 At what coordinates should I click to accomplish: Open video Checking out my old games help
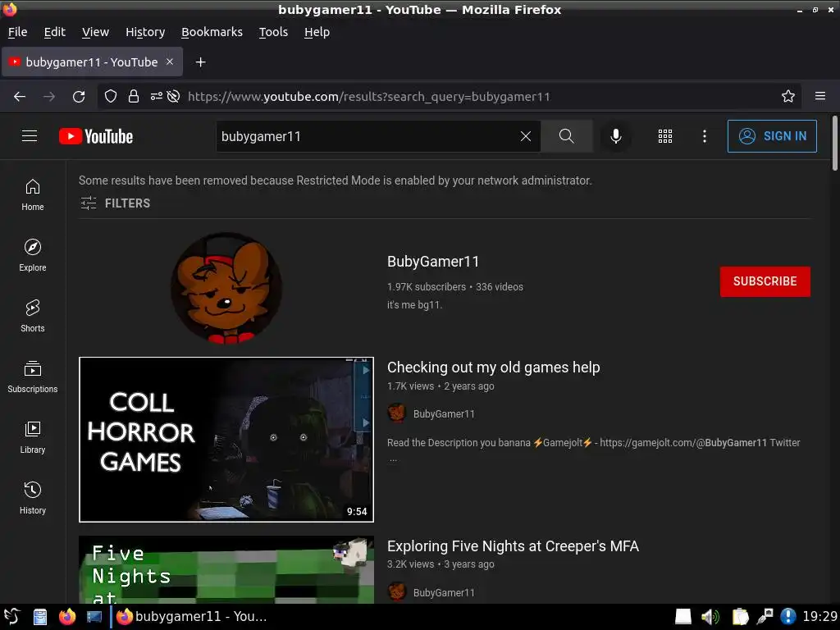(x=493, y=367)
